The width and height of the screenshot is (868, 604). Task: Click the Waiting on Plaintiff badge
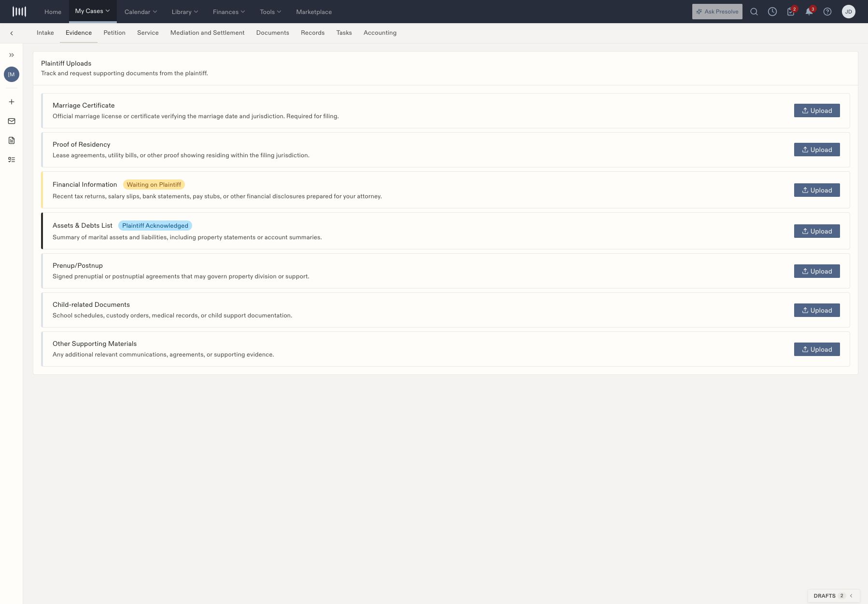coord(154,185)
